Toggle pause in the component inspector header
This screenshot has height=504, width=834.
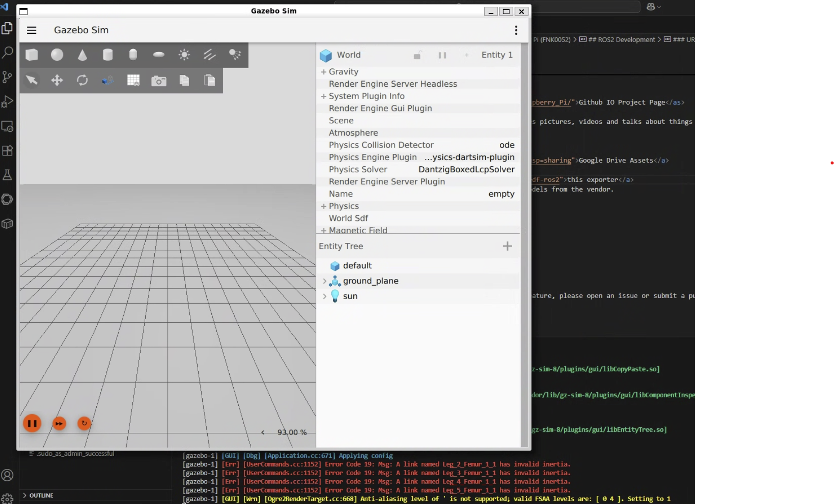(x=442, y=55)
